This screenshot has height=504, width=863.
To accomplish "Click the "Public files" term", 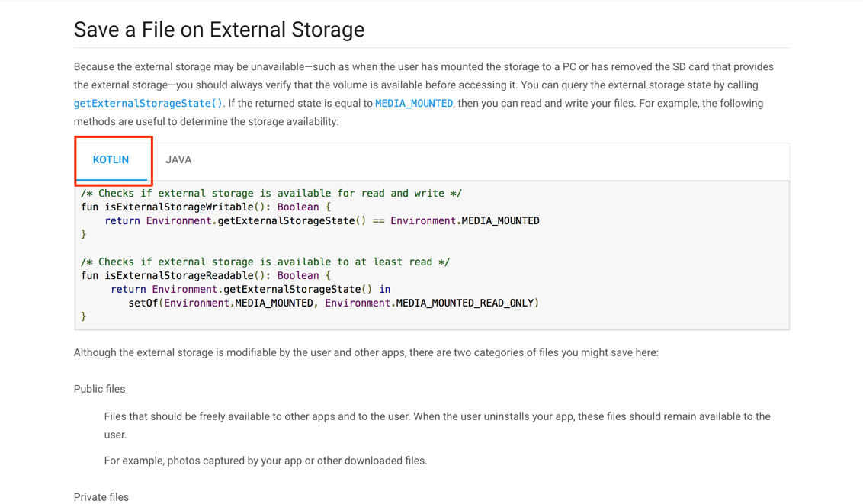I will tap(99, 389).
